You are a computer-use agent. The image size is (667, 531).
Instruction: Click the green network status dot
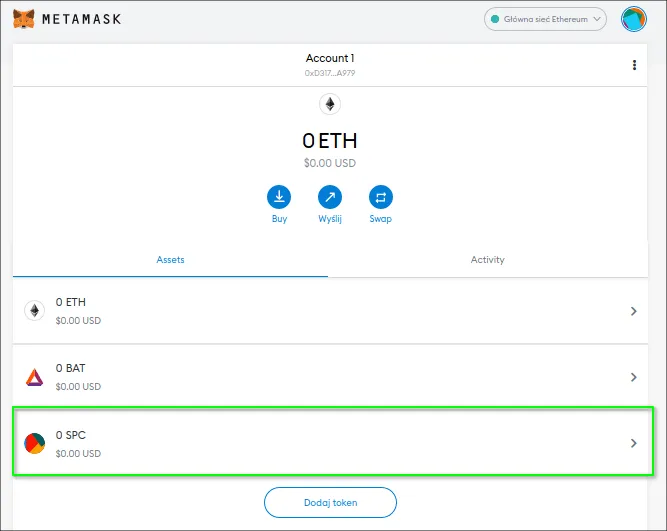(x=495, y=19)
